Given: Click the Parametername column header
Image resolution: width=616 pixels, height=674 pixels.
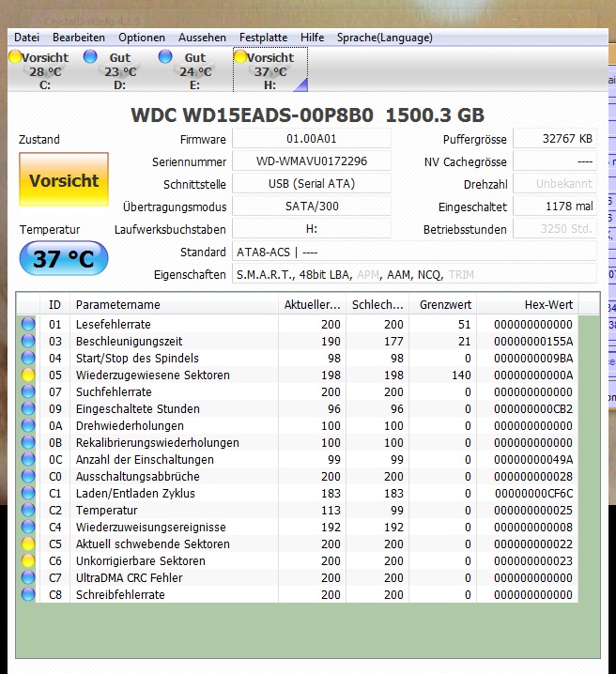Looking at the screenshot, I should (x=174, y=305).
